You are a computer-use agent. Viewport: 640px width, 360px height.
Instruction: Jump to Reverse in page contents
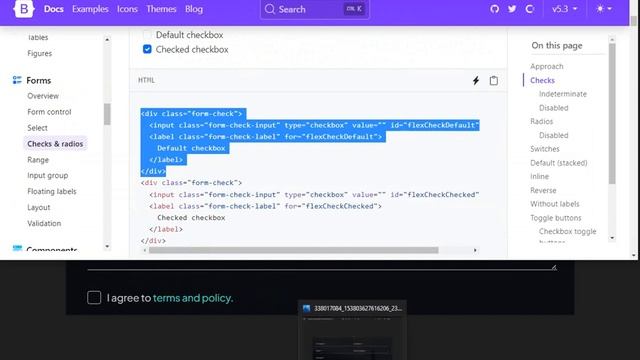543,190
